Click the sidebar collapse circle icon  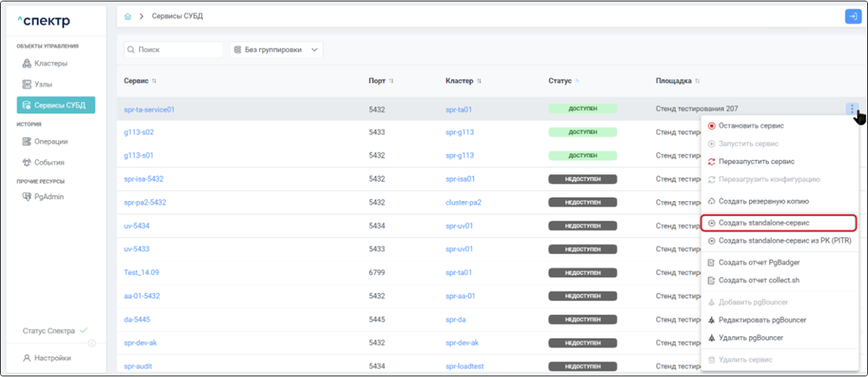[91, 343]
